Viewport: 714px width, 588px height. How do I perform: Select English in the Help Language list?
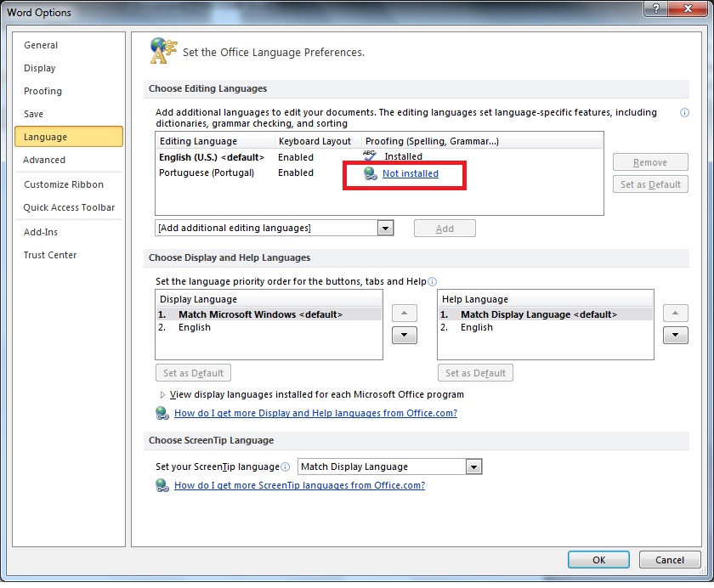tap(546, 328)
